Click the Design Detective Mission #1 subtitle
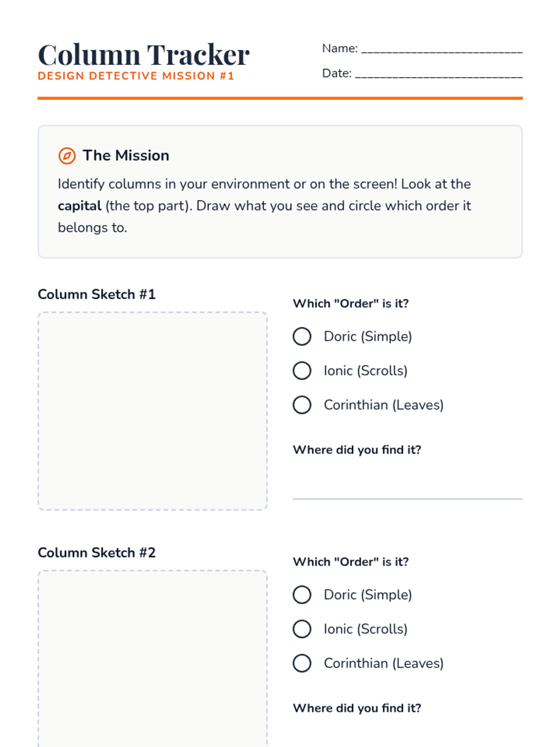This screenshot has width=560, height=747. (136, 76)
